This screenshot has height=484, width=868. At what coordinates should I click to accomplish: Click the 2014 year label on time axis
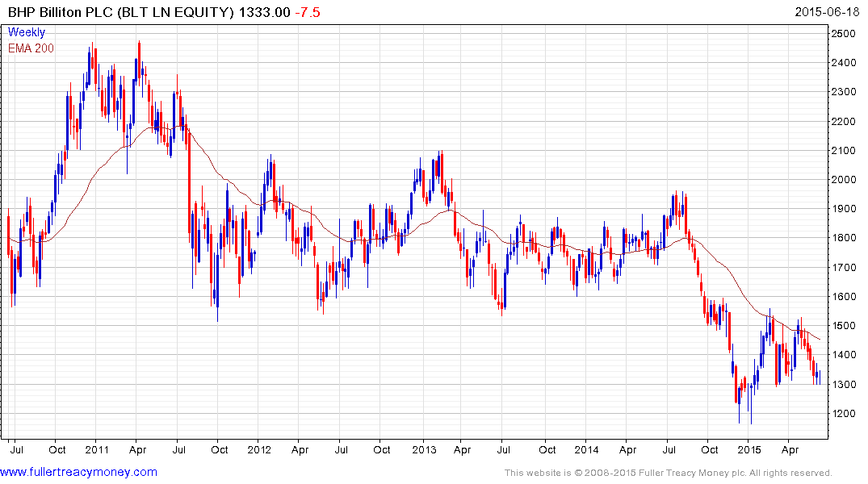(x=586, y=449)
